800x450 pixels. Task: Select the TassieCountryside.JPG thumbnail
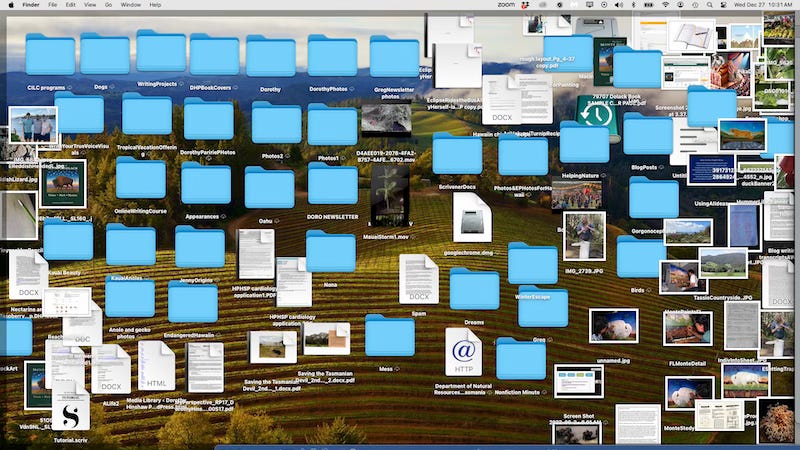coord(723,263)
